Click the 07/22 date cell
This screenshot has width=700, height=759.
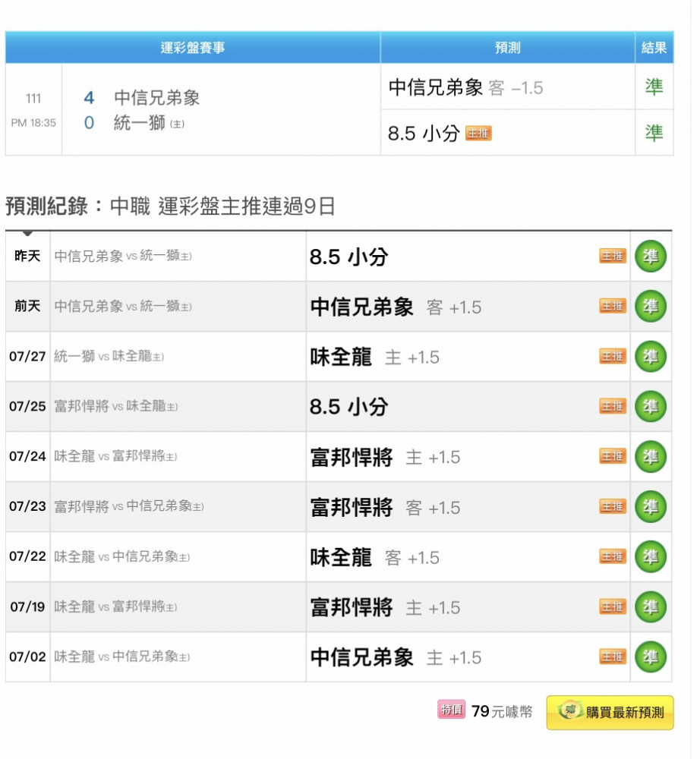pos(27,556)
